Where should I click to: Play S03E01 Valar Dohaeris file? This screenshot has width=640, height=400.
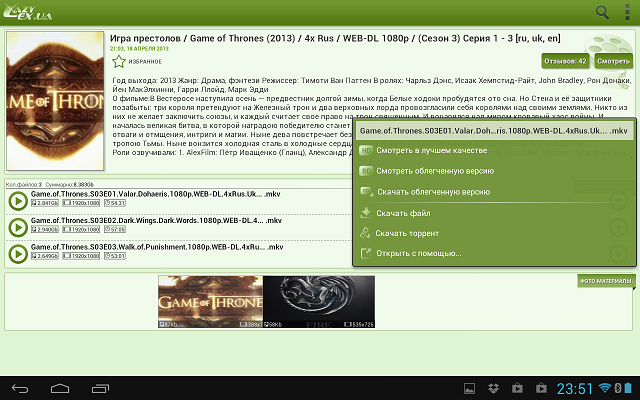tap(18, 201)
